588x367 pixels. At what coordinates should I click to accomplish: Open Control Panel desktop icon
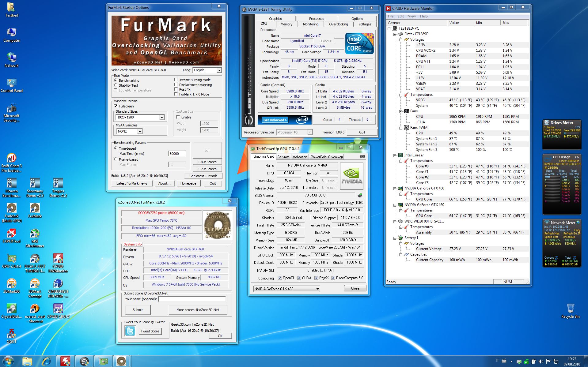(x=11, y=85)
